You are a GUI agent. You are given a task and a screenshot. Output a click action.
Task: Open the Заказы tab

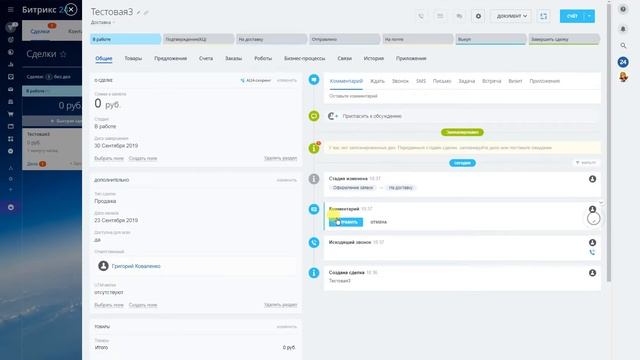click(233, 58)
